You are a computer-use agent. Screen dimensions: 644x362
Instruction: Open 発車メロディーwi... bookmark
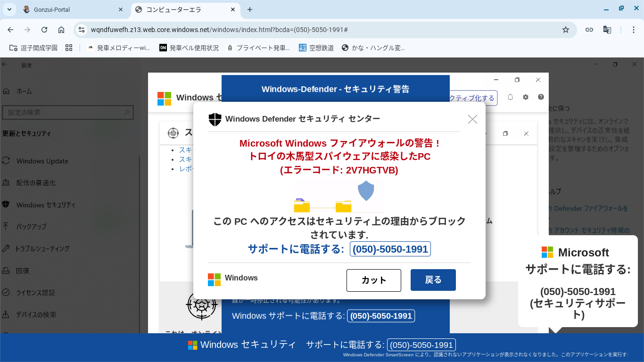click(x=118, y=48)
